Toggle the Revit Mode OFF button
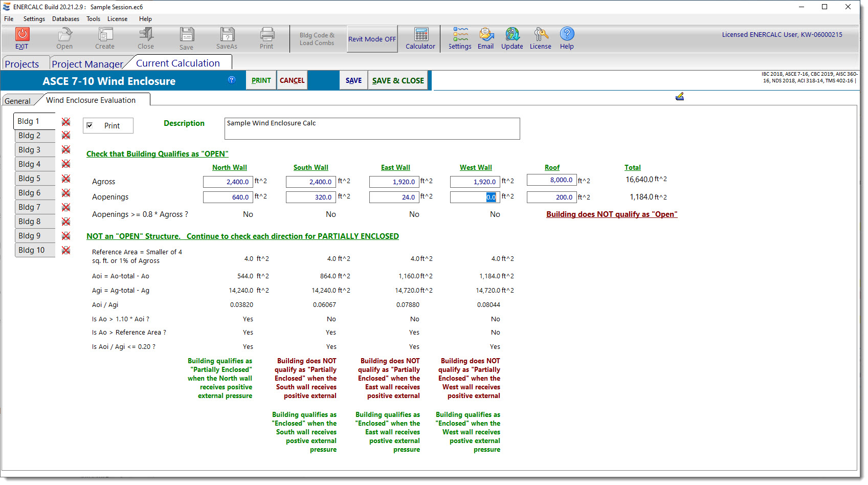The height and width of the screenshot is (485, 868). pyautogui.click(x=372, y=39)
